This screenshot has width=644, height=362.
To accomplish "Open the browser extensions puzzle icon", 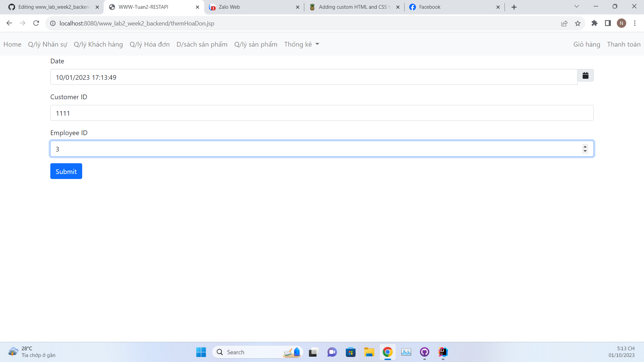I will tap(594, 23).
